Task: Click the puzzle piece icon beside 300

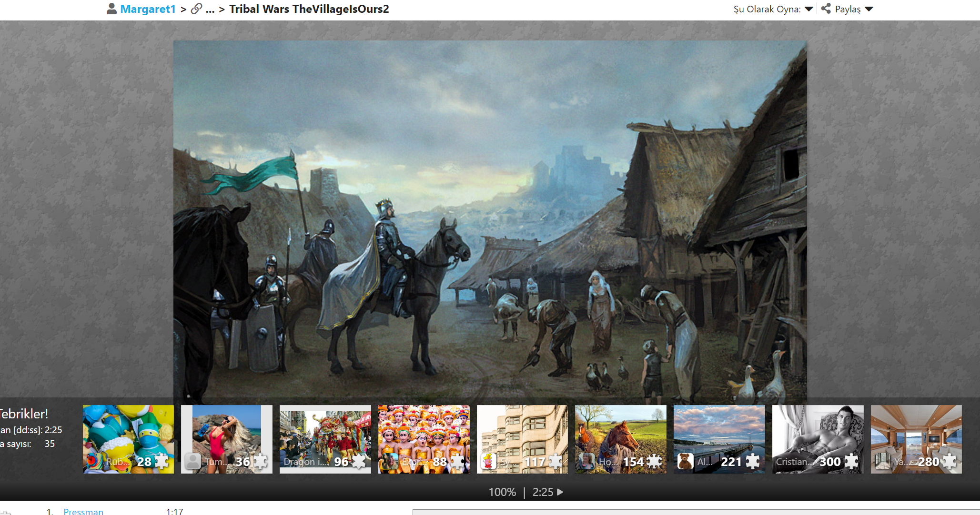Action: (x=851, y=461)
